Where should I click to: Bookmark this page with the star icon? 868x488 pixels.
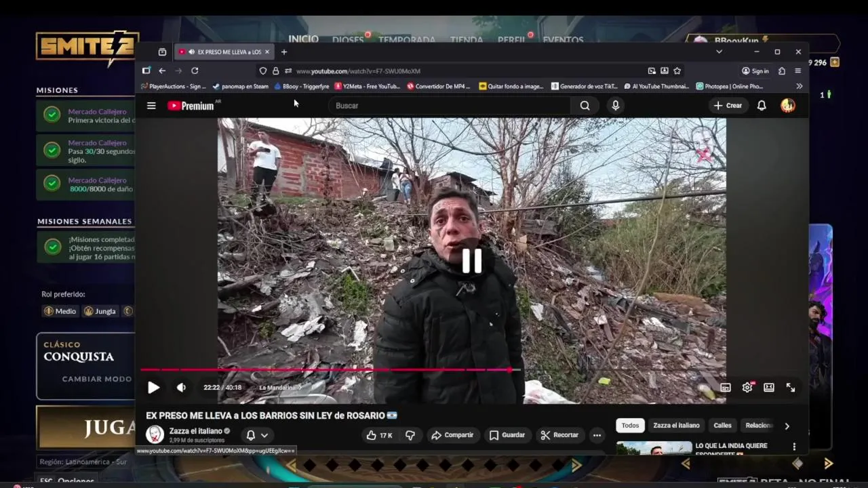(x=677, y=70)
